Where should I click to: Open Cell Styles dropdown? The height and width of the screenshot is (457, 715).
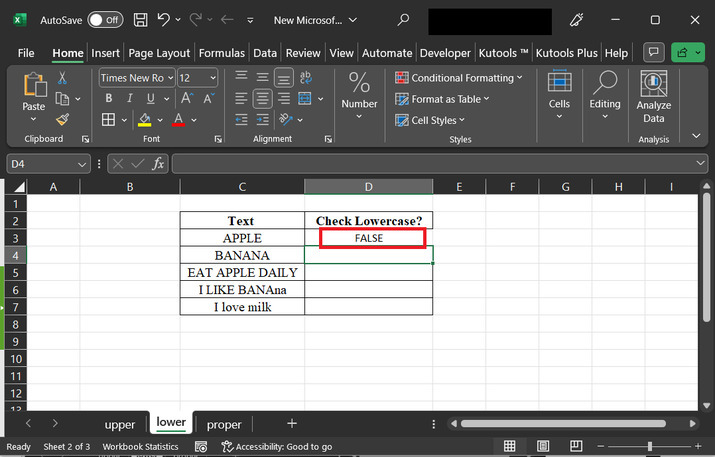click(x=430, y=120)
